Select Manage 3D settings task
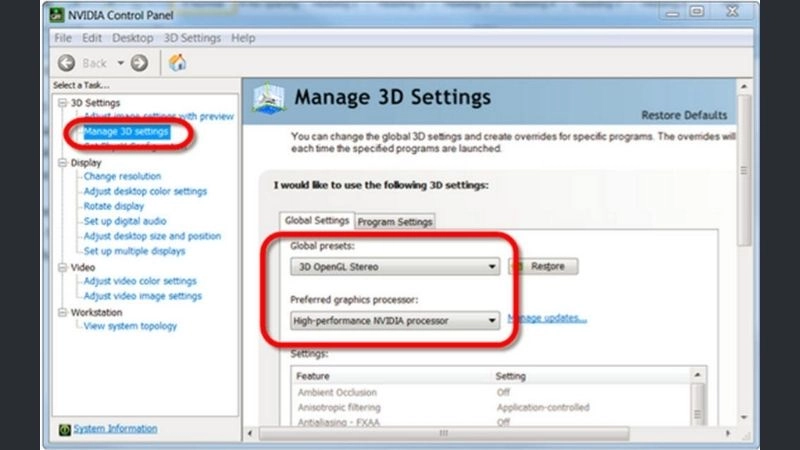Viewport: 800px width, 450px height. tap(126, 132)
